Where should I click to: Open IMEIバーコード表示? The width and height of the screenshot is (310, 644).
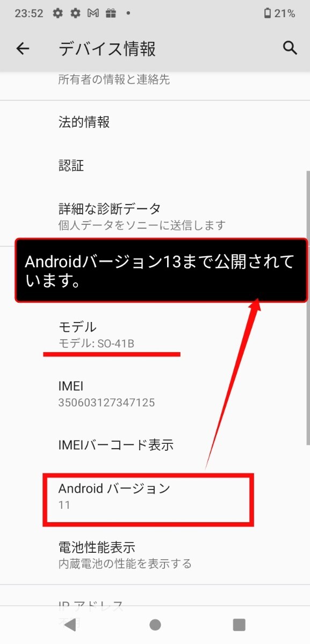pos(155,444)
